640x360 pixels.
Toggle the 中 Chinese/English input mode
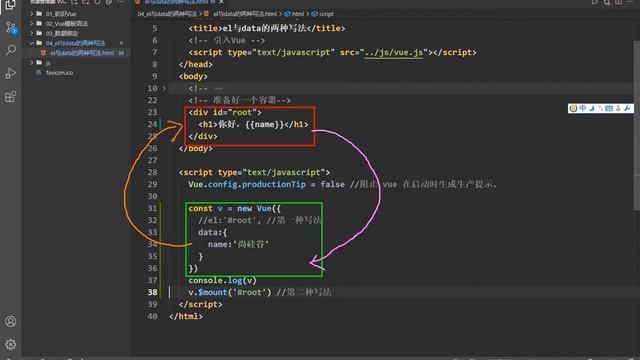click(x=582, y=108)
